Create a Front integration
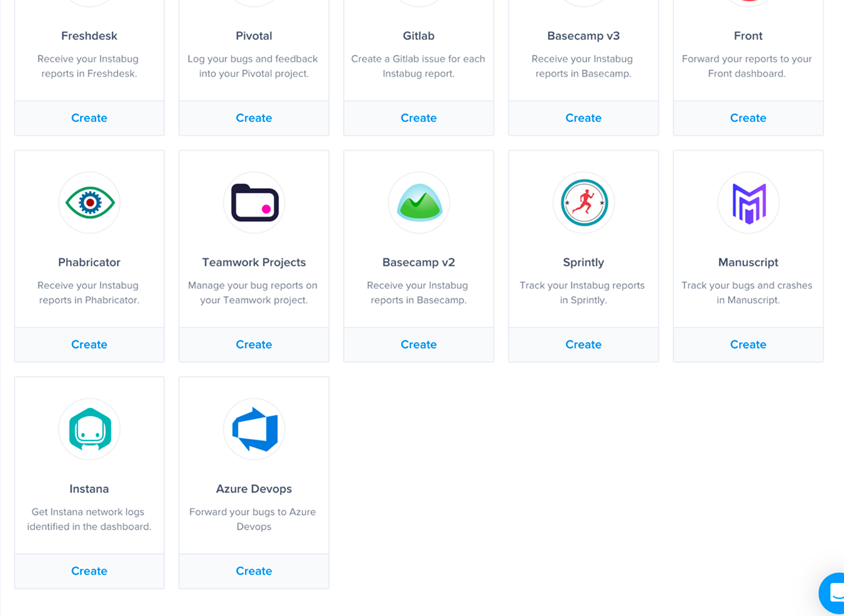This screenshot has height=616, width=844. coord(748,118)
